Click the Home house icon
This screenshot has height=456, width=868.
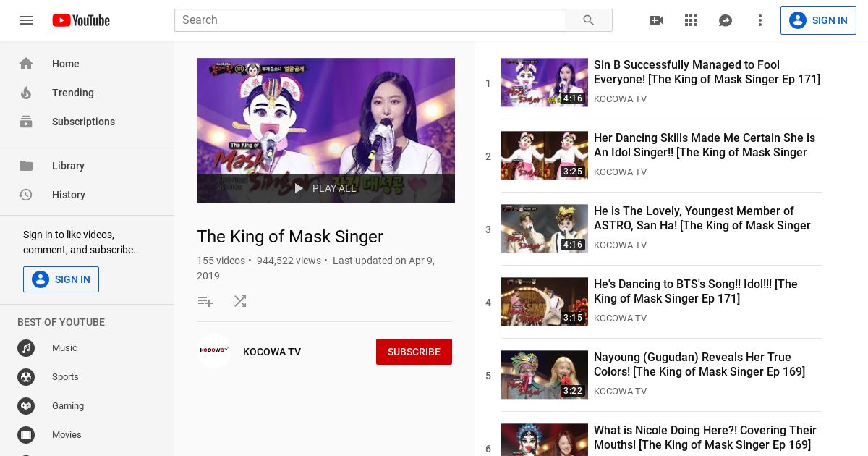point(26,64)
